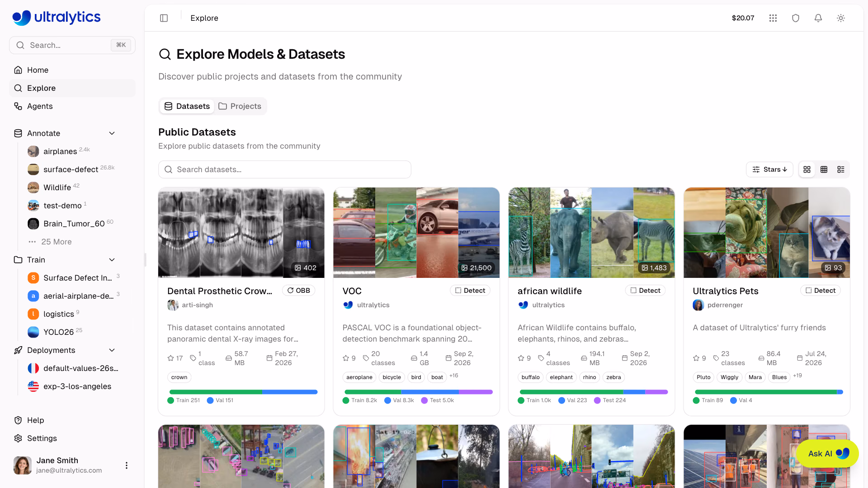Click the $20.07 account balance
The height and width of the screenshot is (488, 868).
(743, 18)
